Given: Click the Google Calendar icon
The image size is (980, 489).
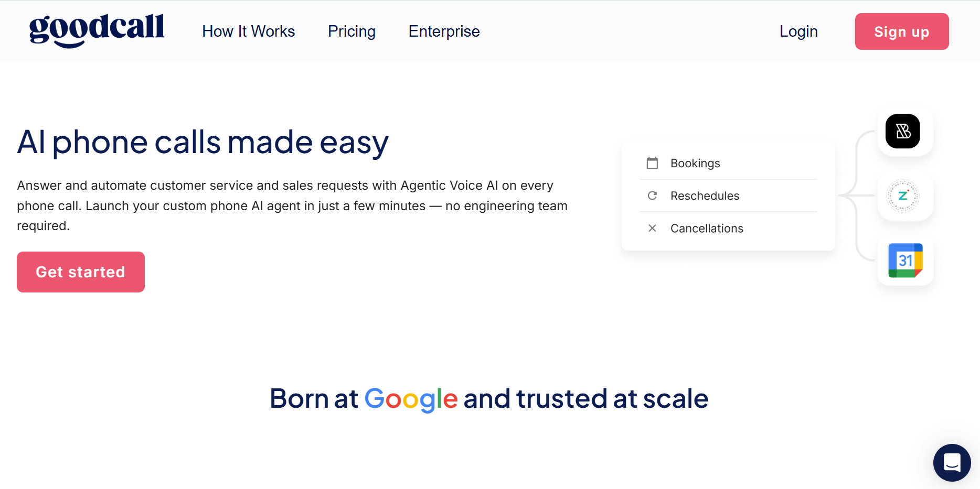Looking at the screenshot, I should pyautogui.click(x=905, y=260).
